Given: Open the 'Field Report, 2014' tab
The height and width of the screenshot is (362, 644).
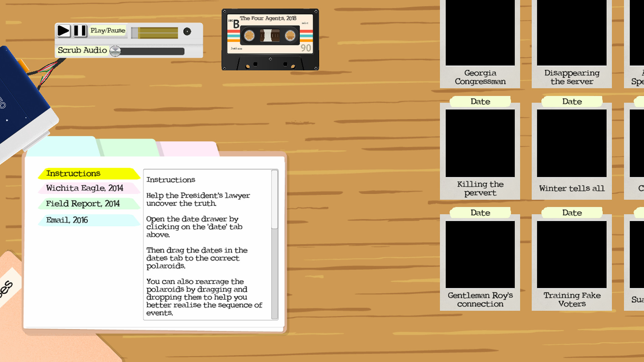Looking at the screenshot, I should (83, 203).
